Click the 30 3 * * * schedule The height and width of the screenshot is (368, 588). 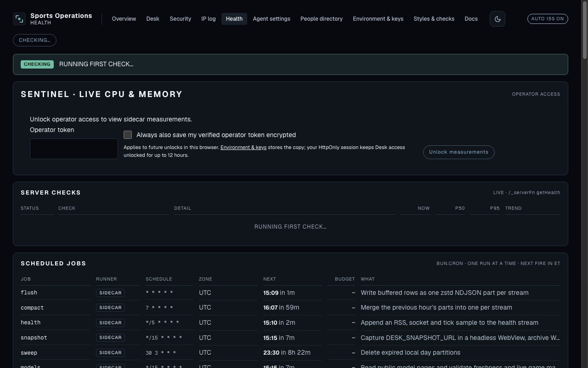click(161, 353)
